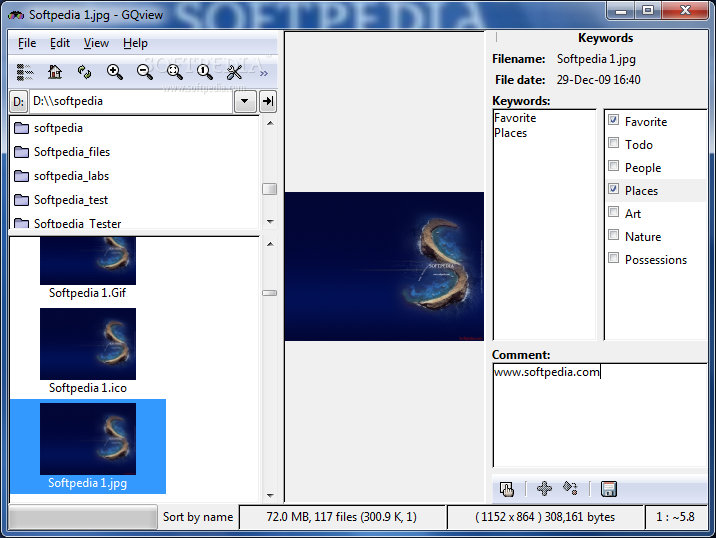Screen dimensions: 716x538
Task: Maximize the GQview window
Action: [648, 11]
